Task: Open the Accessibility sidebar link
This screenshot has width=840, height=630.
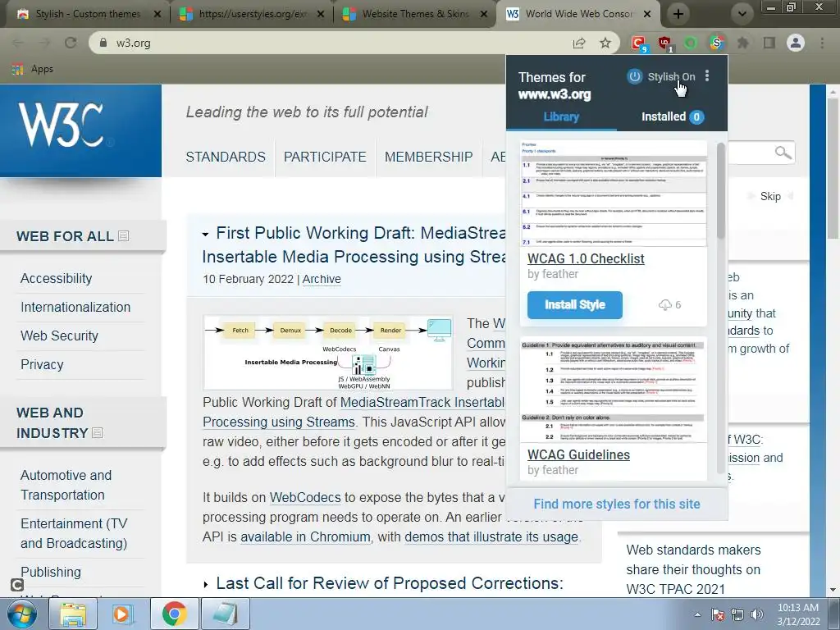Action: coord(57,279)
